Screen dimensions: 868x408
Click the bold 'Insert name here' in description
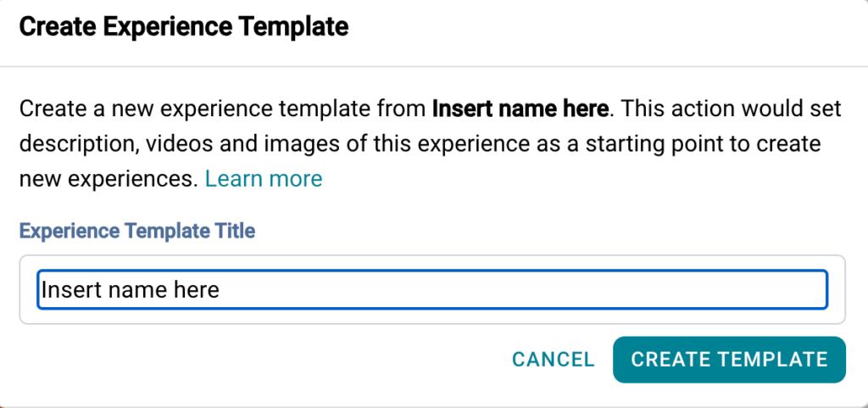pyautogui.click(x=520, y=109)
